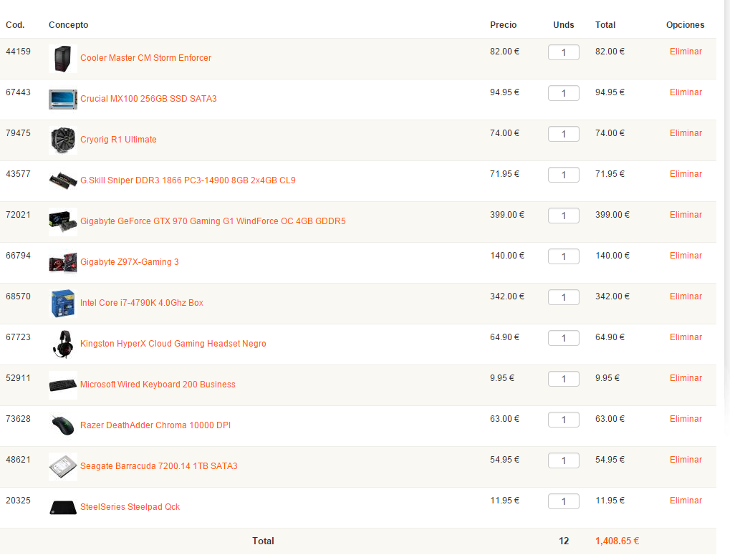Open Razer DeathAdder Chroma 10000 DPI link
This screenshot has width=730, height=560.
pos(155,425)
